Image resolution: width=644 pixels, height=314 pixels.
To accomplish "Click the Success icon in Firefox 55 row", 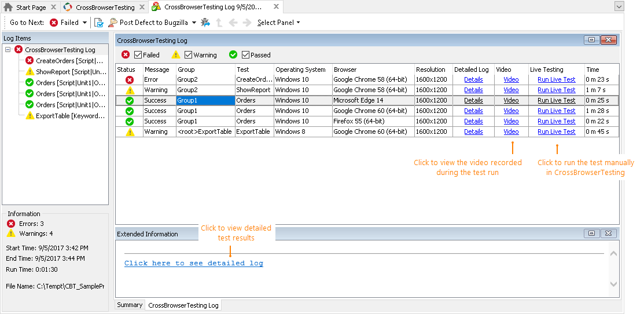I will (130, 122).
